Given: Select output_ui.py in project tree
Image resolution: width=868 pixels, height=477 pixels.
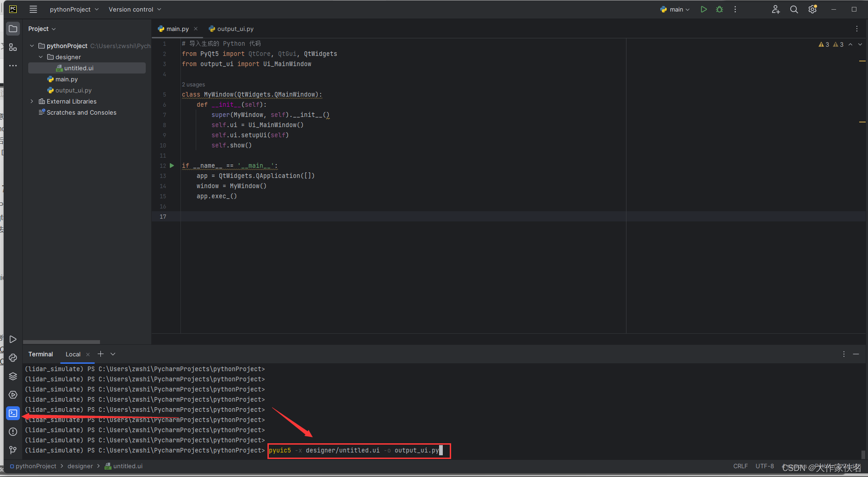Looking at the screenshot, I should click(74, 90).
